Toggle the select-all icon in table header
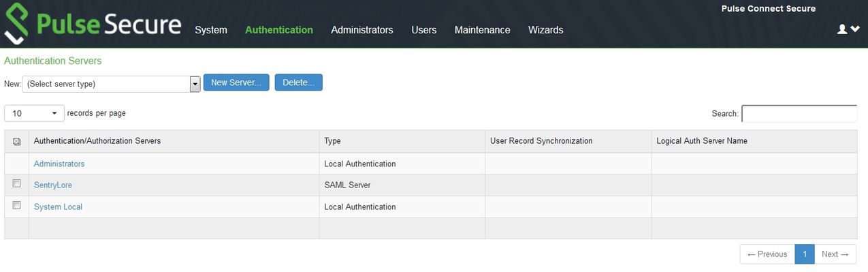868x272 pixels. 16,142
